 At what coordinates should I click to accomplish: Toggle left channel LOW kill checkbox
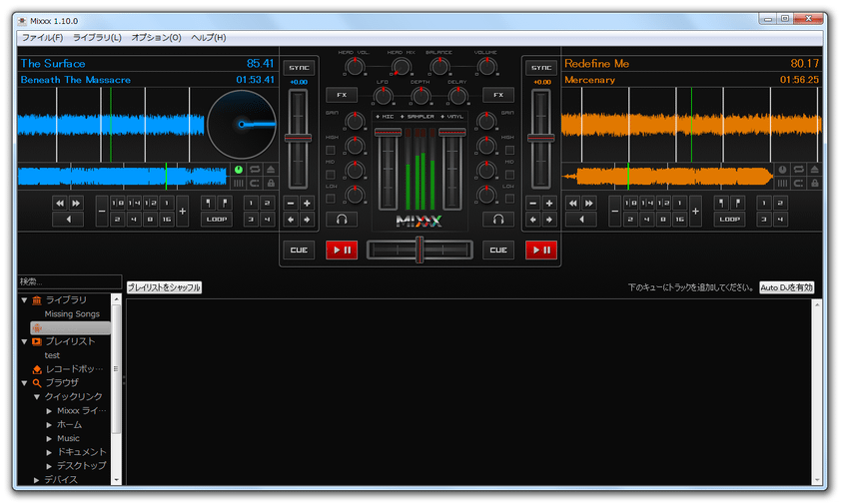(331, 199)
